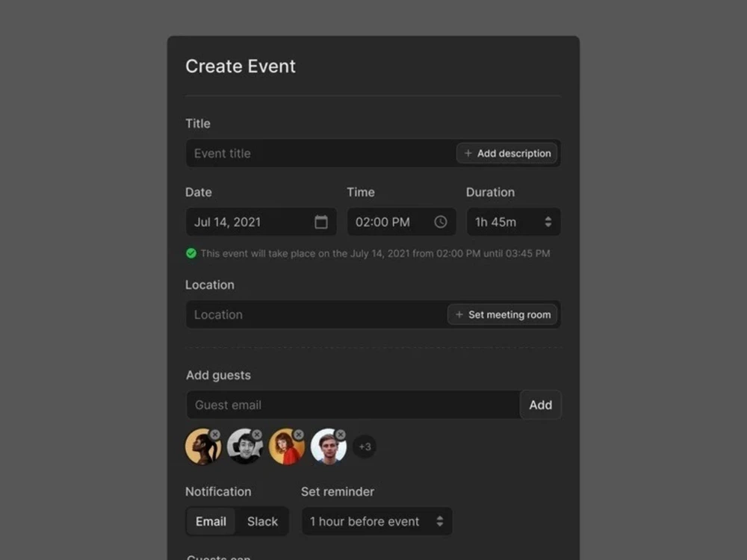The height and width of the screenshot is (560, 747).
Task: Remove the black-and-white photo guest
Action: click(x=257, y=435)
